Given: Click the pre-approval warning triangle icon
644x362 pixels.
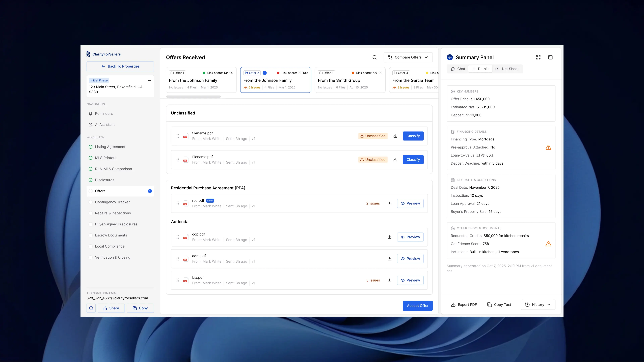Looking at the screenshot, I should (548, 147).
